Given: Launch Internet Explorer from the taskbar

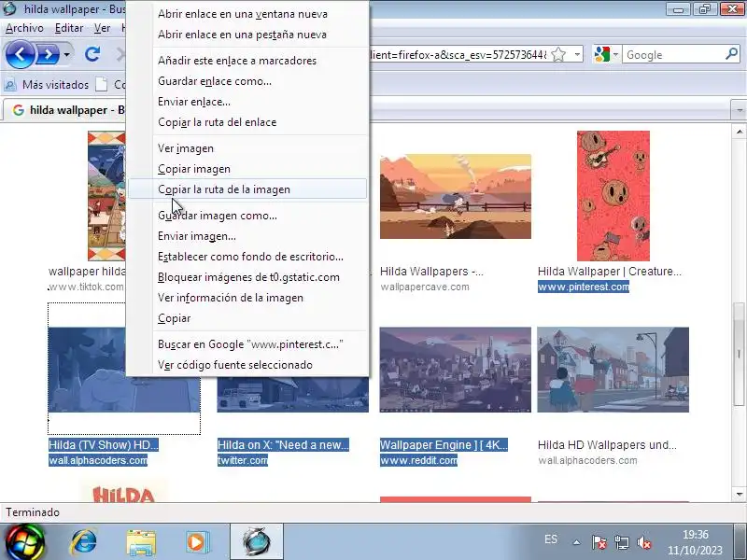Looking at the screenshot, I should (84, 542).
